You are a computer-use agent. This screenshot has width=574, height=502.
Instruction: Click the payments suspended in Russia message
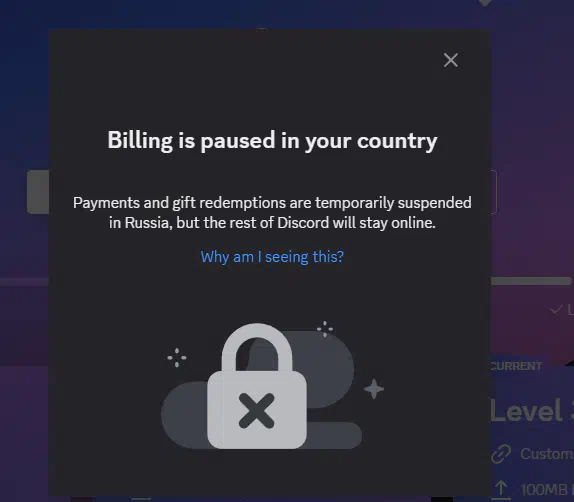272,212
